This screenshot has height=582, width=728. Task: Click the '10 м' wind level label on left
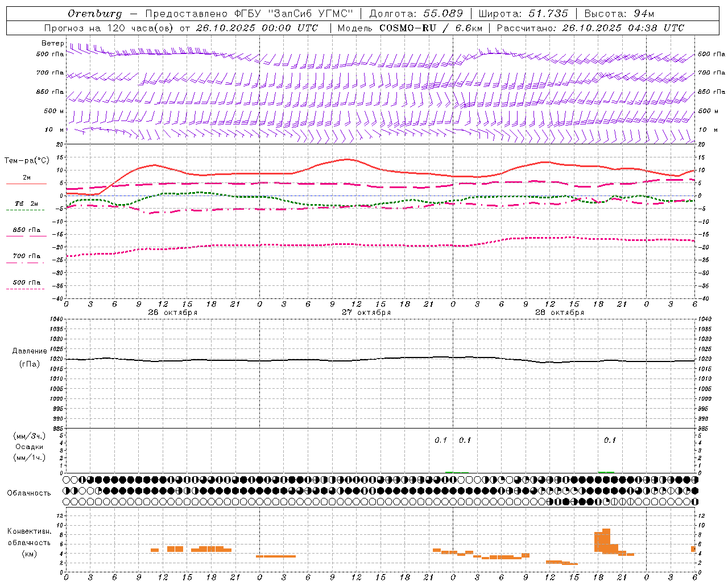[55, 130]
